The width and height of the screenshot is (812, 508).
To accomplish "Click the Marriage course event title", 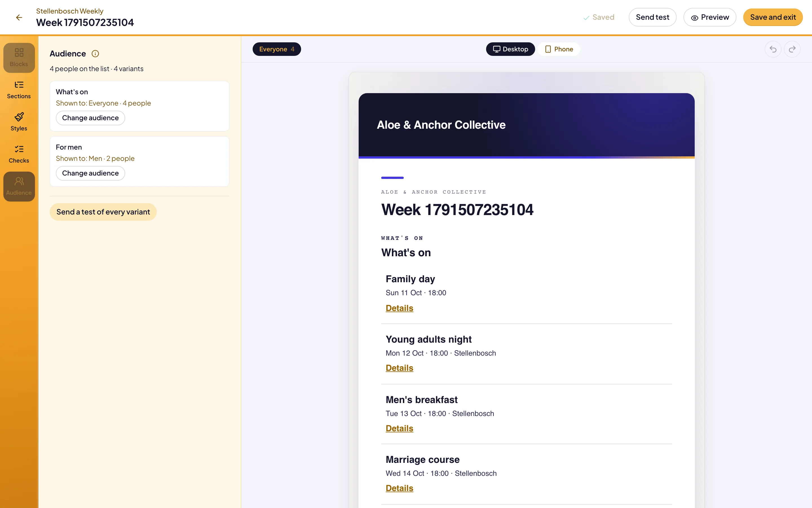I will [422, 460].
